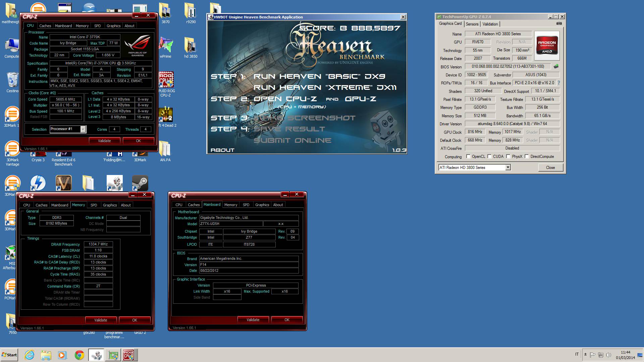Open Windows Media Player taskbar icon
644x362 pixels.
click(x=62, y=355)
